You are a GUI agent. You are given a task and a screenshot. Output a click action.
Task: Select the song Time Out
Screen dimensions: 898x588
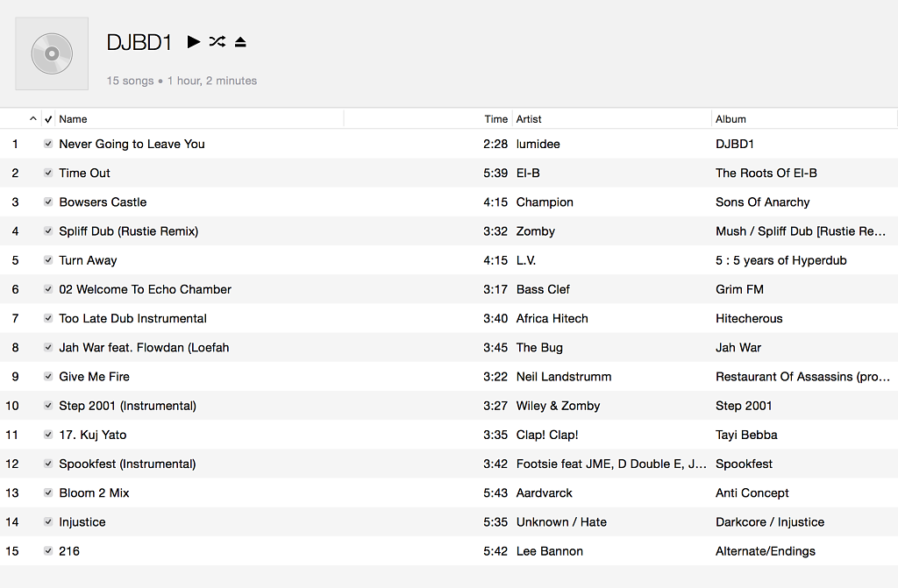[84, 173]
